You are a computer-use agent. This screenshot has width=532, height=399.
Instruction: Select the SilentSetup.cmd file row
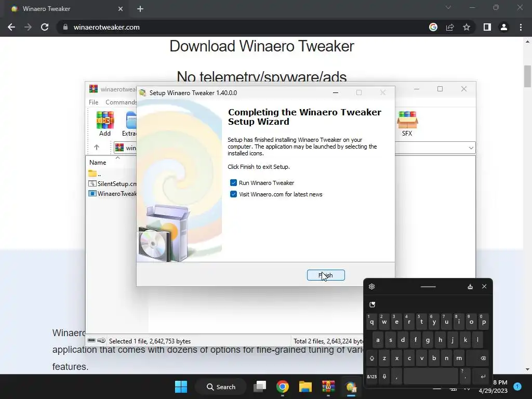112,183
